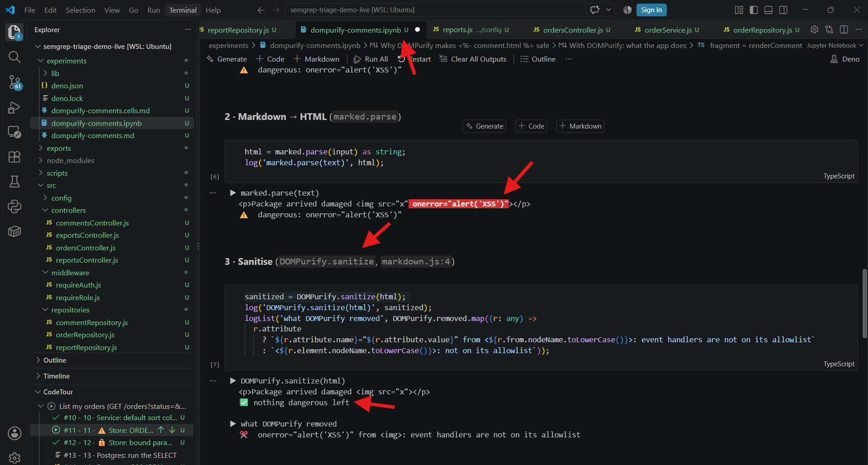
Task: Open the Selection menu
Action: pos(80,10)
